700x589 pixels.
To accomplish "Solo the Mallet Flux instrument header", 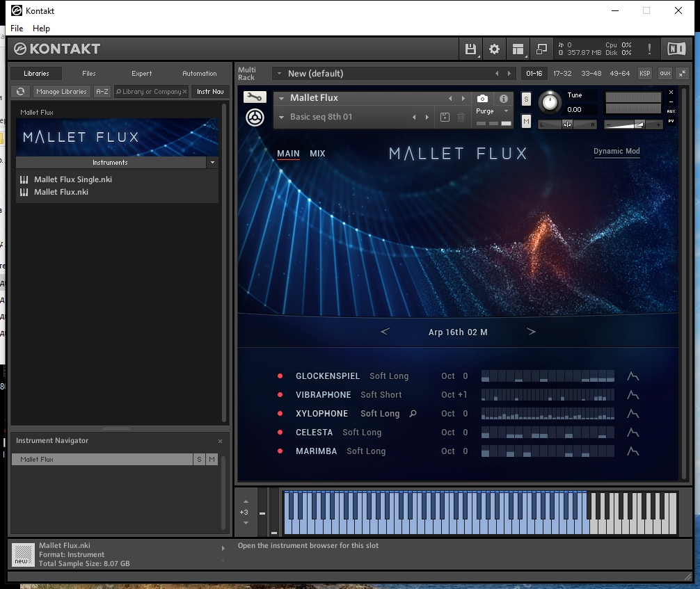I will click(526, 99).
